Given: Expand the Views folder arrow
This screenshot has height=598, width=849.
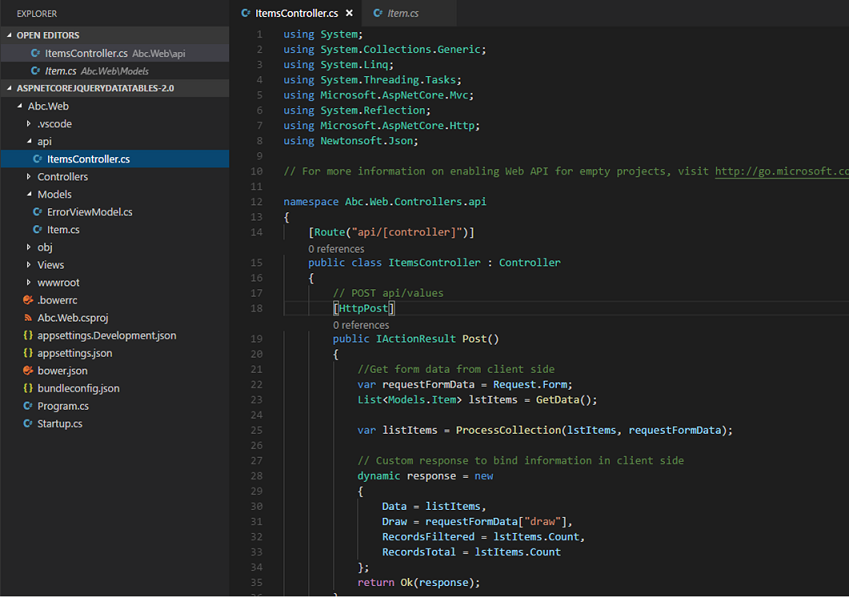Looking at the screenshot, I should [29, 265].
